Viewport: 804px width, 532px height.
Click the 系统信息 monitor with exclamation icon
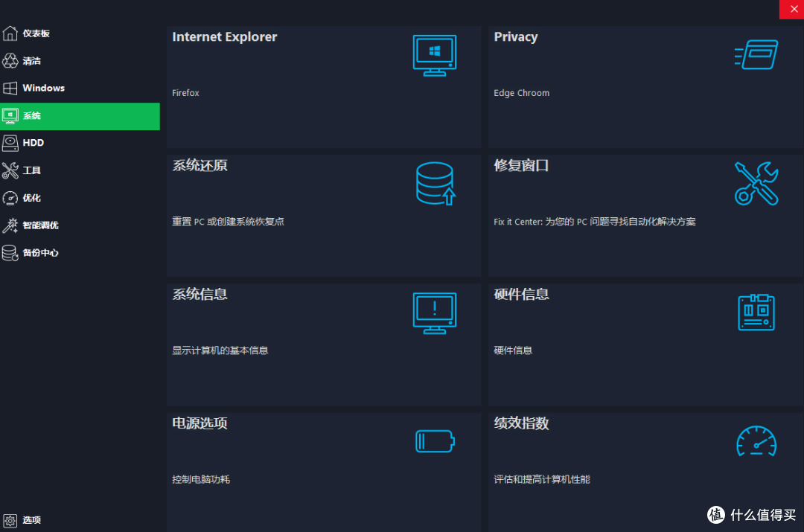pos(434,313)
